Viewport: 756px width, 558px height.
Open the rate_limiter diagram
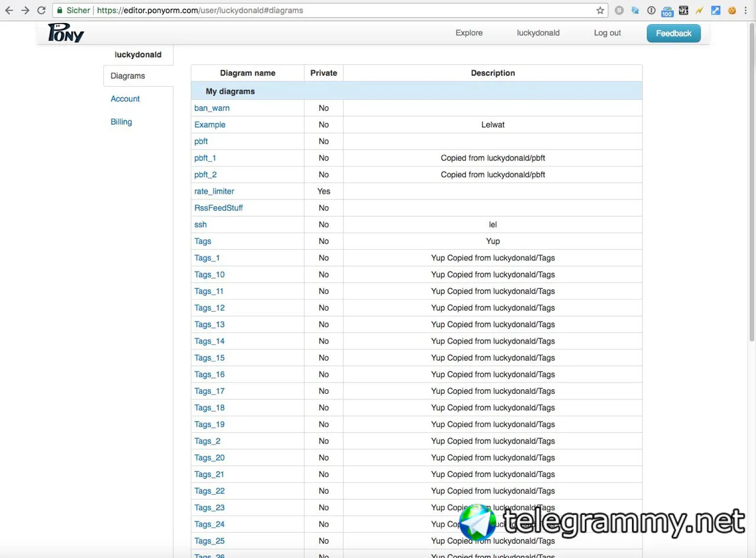tap(214, 191)
